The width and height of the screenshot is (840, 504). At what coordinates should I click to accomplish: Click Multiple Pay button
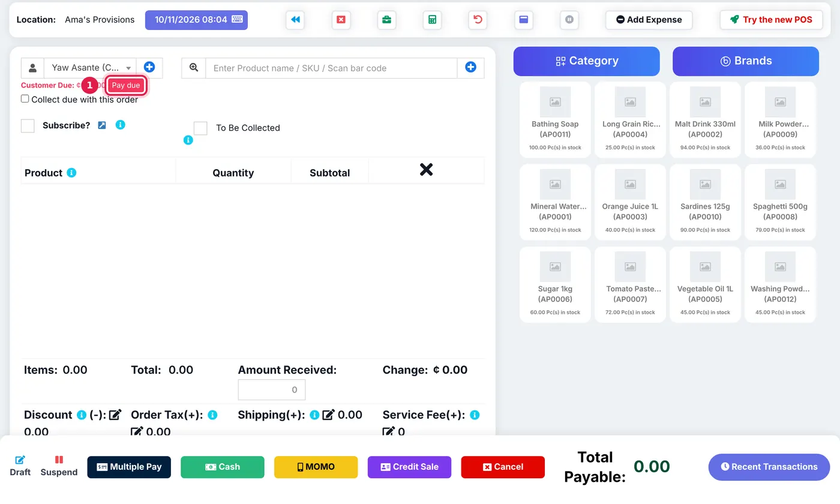point(129,467)
